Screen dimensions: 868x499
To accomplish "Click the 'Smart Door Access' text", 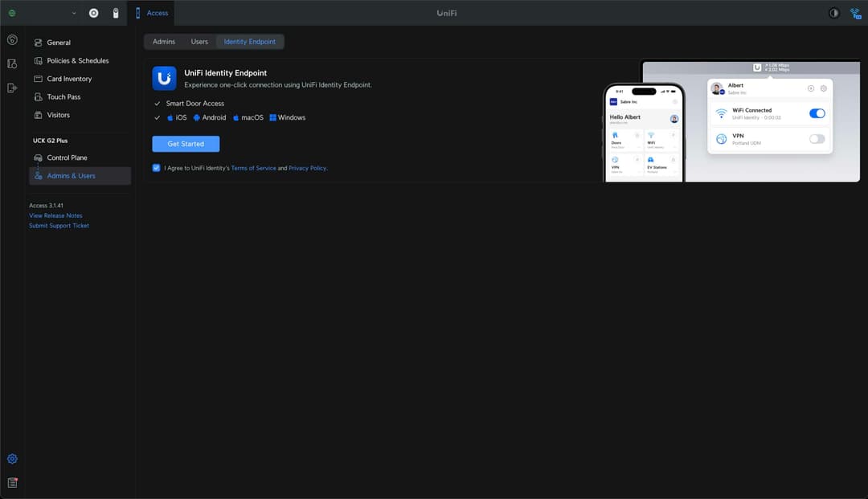I will coord(194,104).
